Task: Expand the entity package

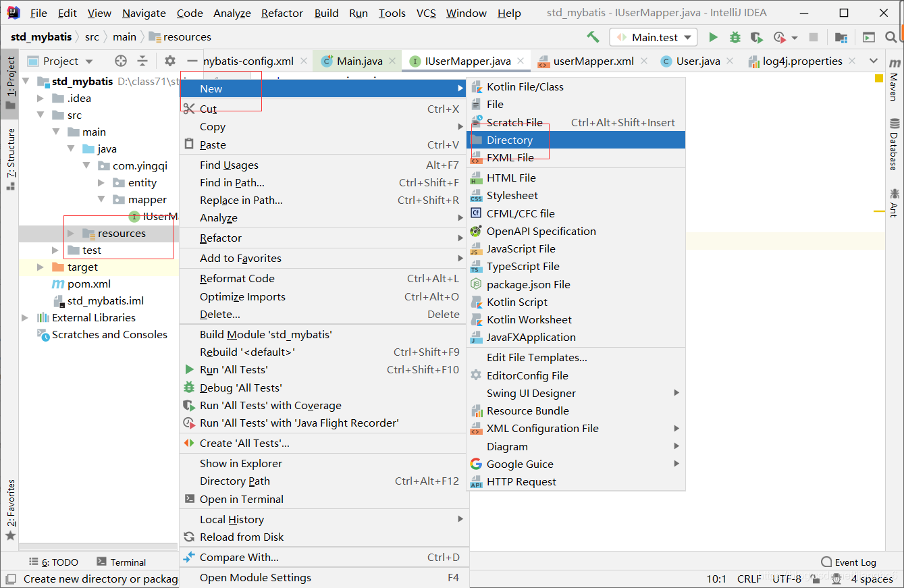Action: click(101, 182)
